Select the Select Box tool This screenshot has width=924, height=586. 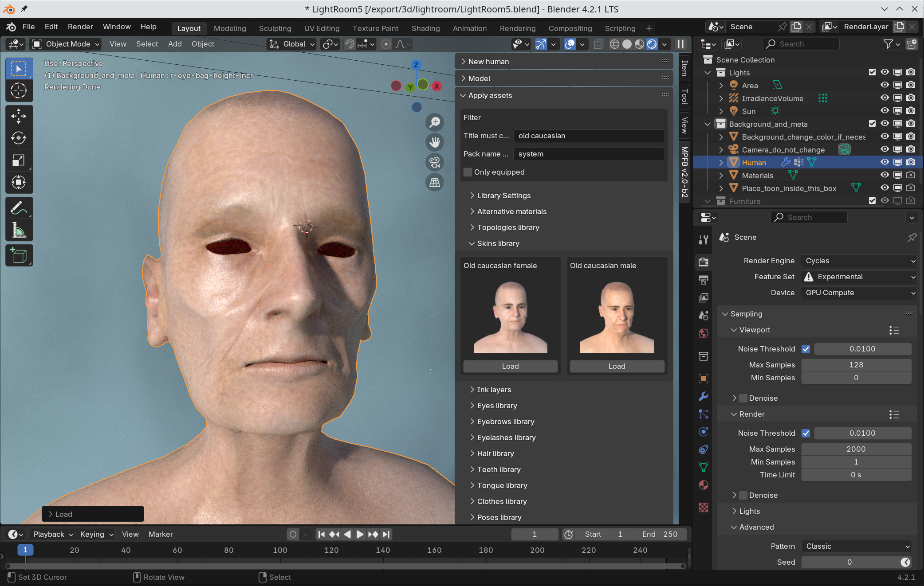pos(19,69)
